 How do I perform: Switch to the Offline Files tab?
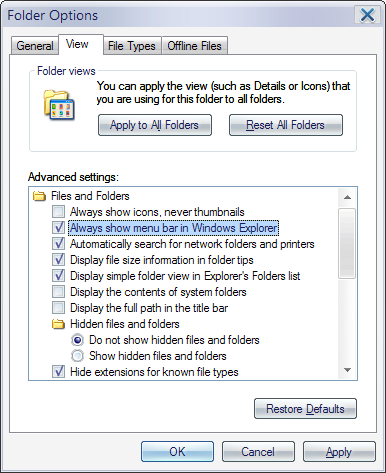click(x=195, y=46)
